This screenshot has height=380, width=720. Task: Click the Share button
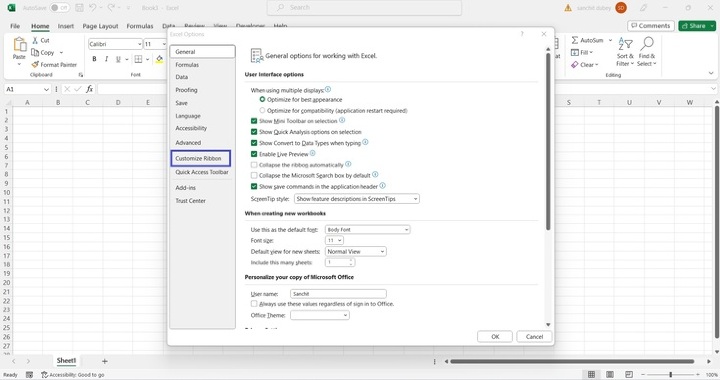tap(693, 26)
